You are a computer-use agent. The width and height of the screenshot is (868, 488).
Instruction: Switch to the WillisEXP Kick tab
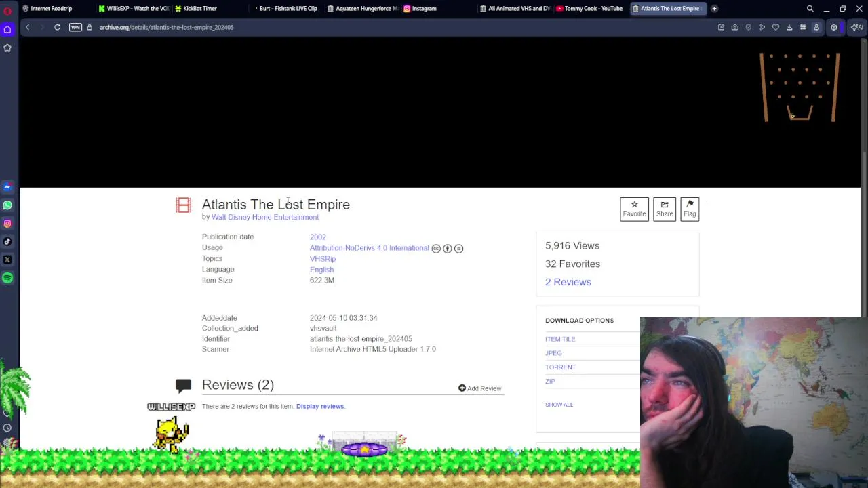pos(134,9)
